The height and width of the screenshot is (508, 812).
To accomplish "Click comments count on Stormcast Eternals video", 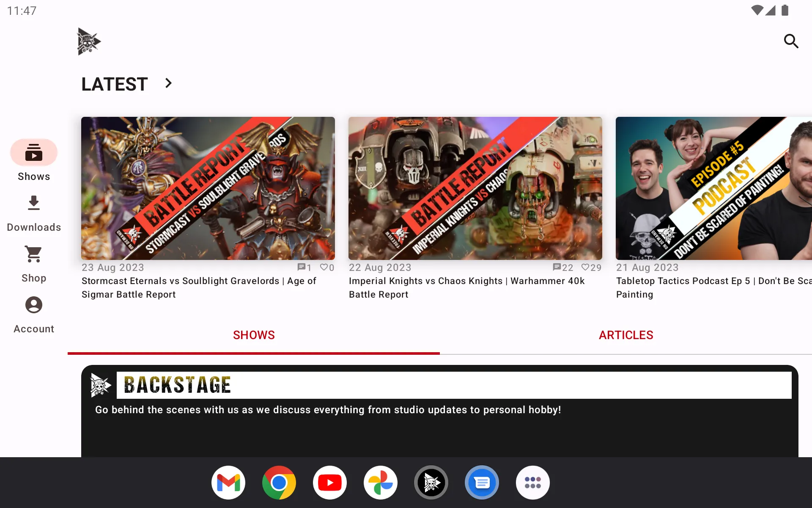I will tap(303, 268).
